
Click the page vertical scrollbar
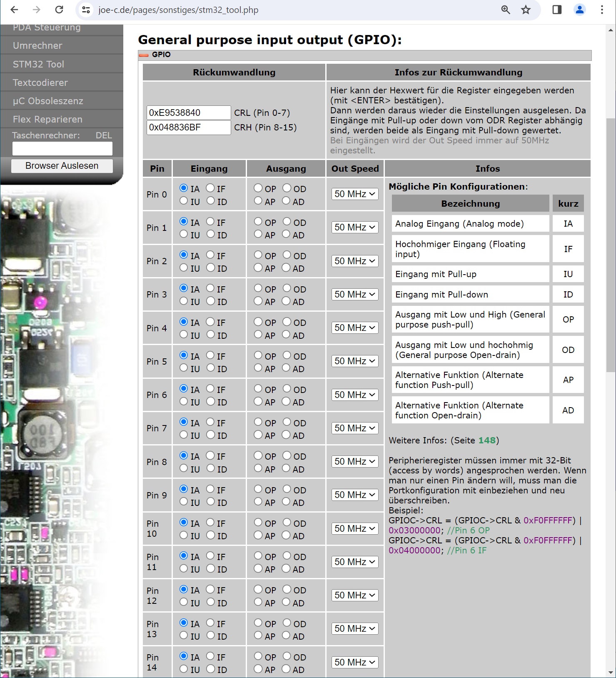(x=610, y=245)
